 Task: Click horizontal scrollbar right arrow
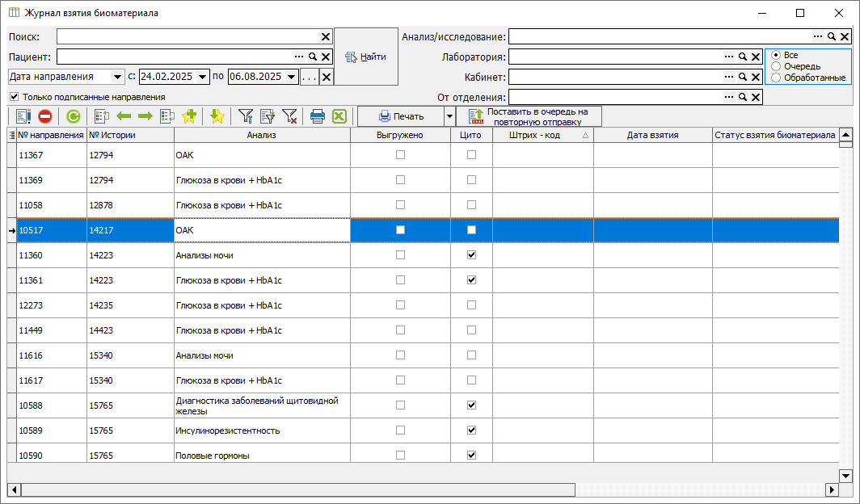pos(832,489)
